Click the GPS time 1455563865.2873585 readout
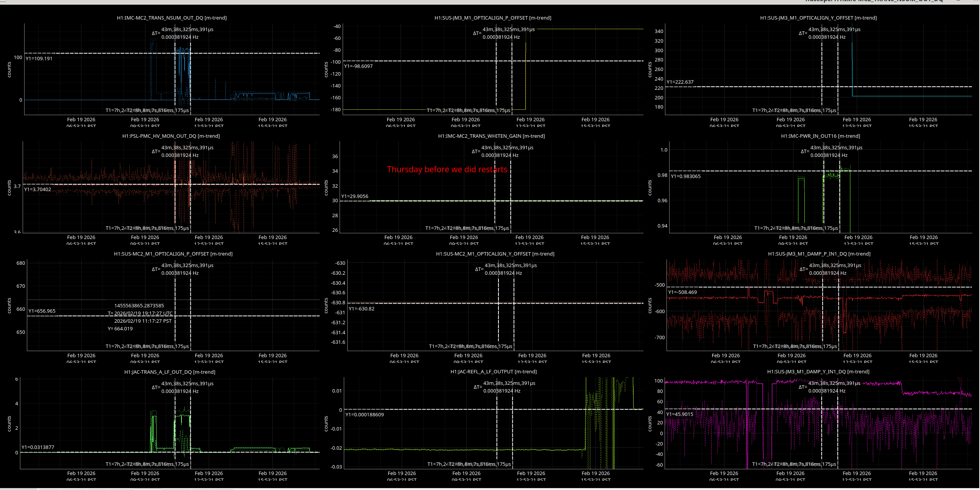This screenshot has height=490, width=980. coord(139,306)
